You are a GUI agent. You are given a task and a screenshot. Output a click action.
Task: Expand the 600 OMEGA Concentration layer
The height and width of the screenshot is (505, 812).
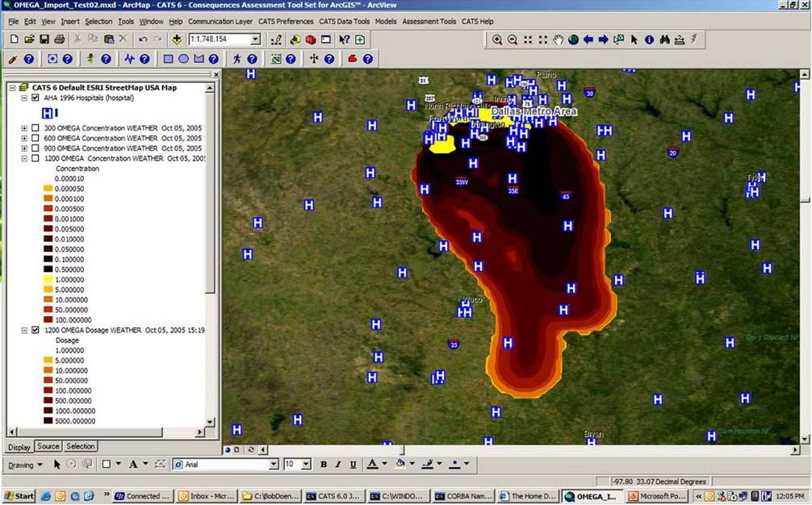[24, 138]
